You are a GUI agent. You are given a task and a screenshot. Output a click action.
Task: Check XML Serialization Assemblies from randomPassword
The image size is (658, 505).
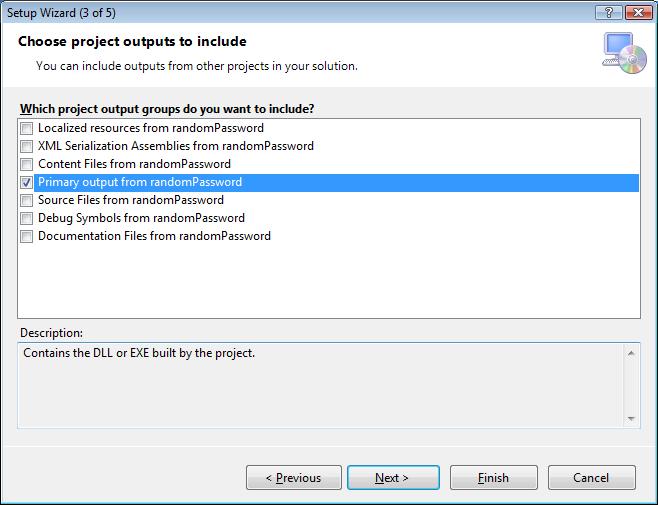tap(26, 146)
